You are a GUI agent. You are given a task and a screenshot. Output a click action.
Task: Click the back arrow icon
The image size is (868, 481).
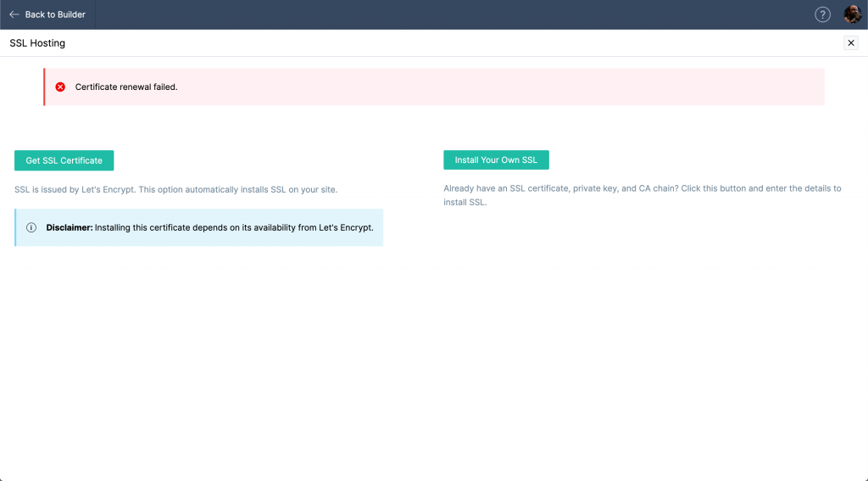(x=14, y=14)
